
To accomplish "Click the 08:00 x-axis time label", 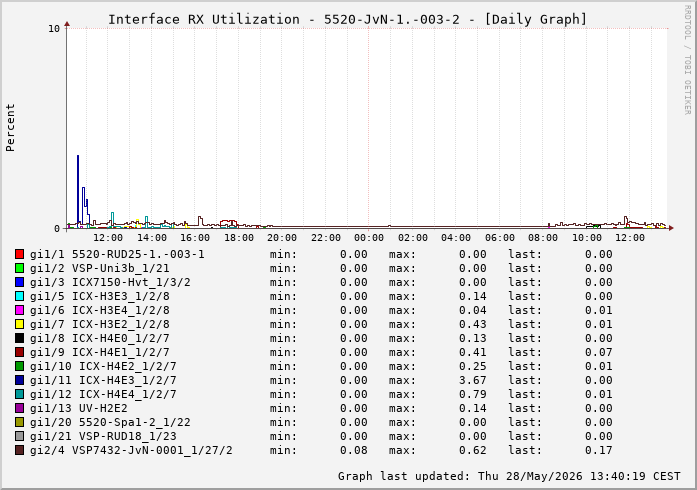I will [x=543, y=238].
